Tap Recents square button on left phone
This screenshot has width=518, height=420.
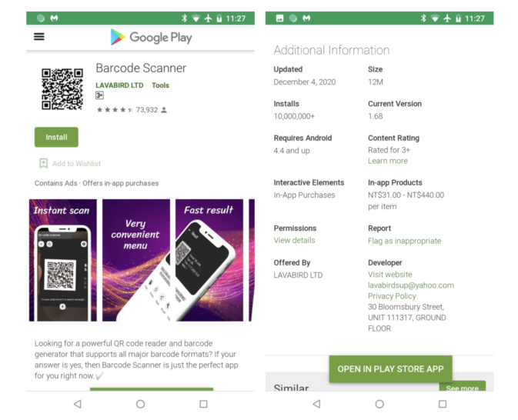203,404
